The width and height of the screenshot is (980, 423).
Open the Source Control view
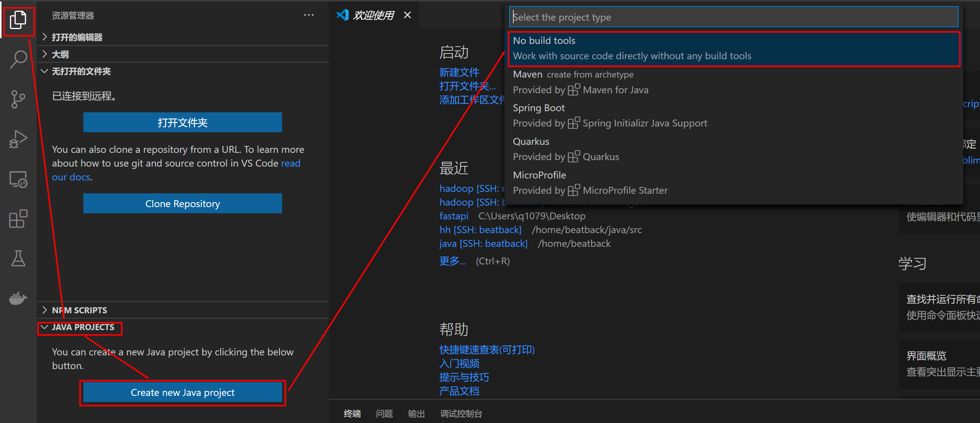pos(18,99)
